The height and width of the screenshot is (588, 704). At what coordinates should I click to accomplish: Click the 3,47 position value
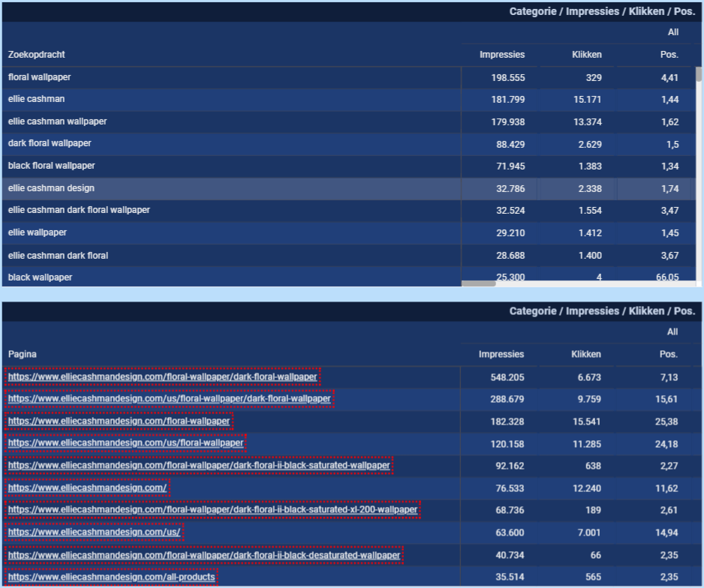click(670, 210)
